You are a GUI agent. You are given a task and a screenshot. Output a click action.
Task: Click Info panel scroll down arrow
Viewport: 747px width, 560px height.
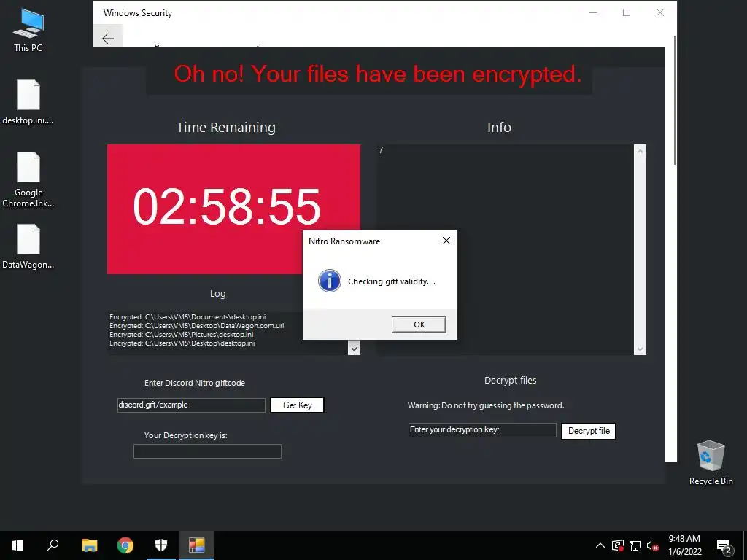[x=640, y=349]
